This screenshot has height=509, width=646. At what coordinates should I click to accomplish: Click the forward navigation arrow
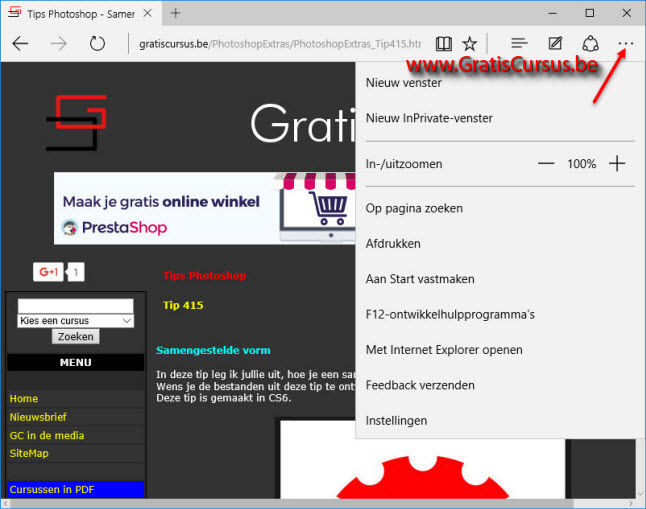[x=59, y=43]
